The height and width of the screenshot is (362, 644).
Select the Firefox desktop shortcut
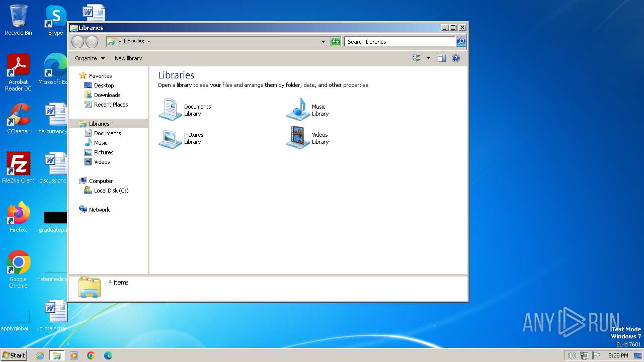(x=18, y=217)
